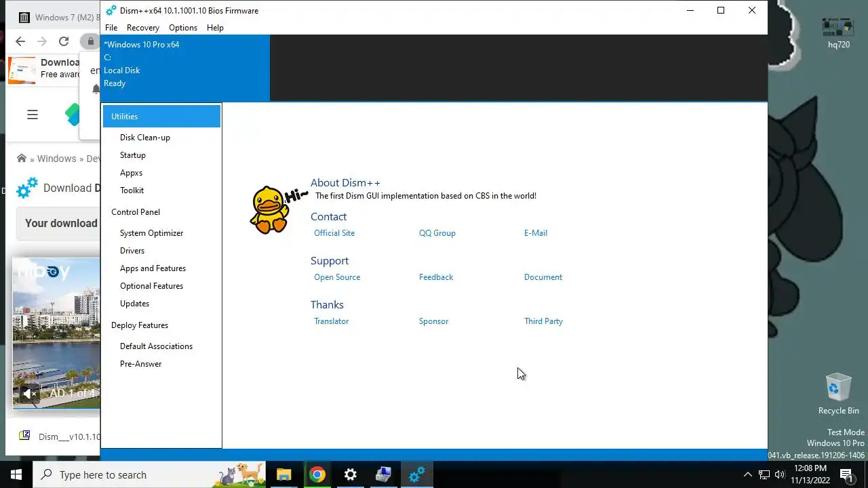Switch to Chrome in the taskbar
Viewport: 868px width, 488px height.
[x=317, y=474]
